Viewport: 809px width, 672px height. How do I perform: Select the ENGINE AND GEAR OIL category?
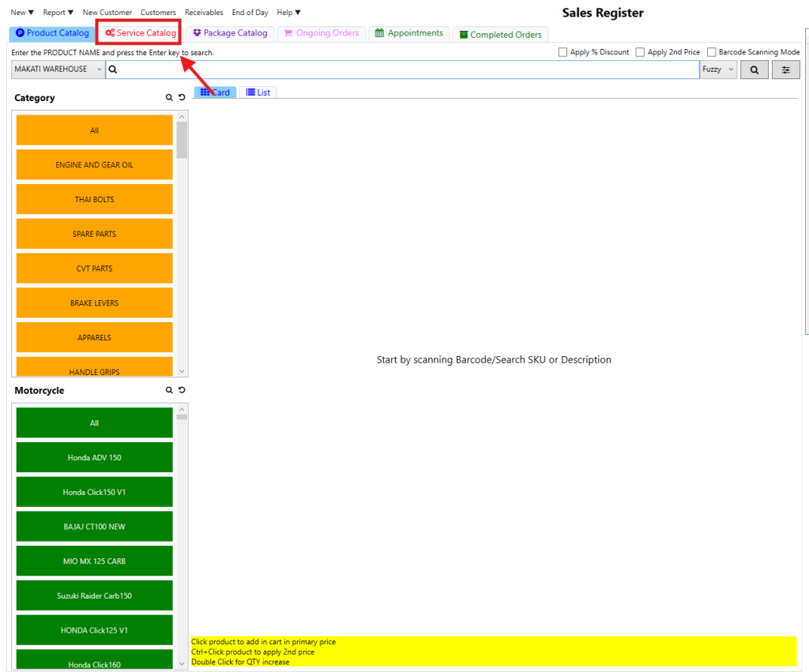[x=94, y=165]
